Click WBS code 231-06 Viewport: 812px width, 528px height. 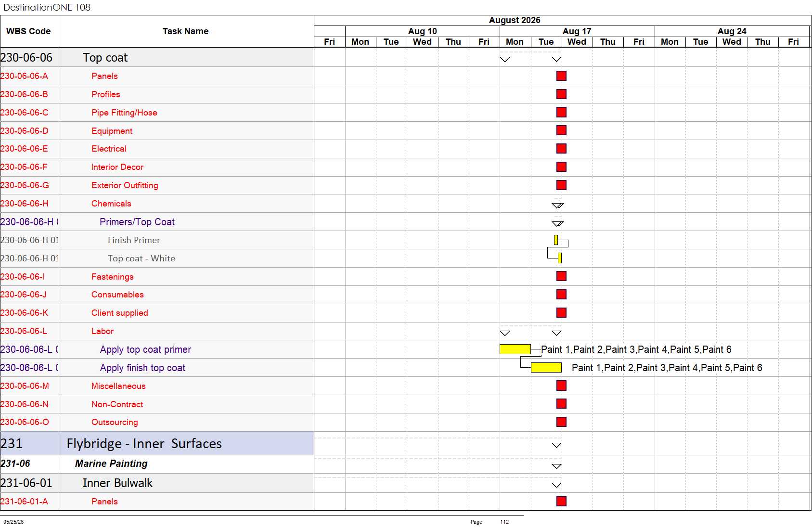[15, 464]
